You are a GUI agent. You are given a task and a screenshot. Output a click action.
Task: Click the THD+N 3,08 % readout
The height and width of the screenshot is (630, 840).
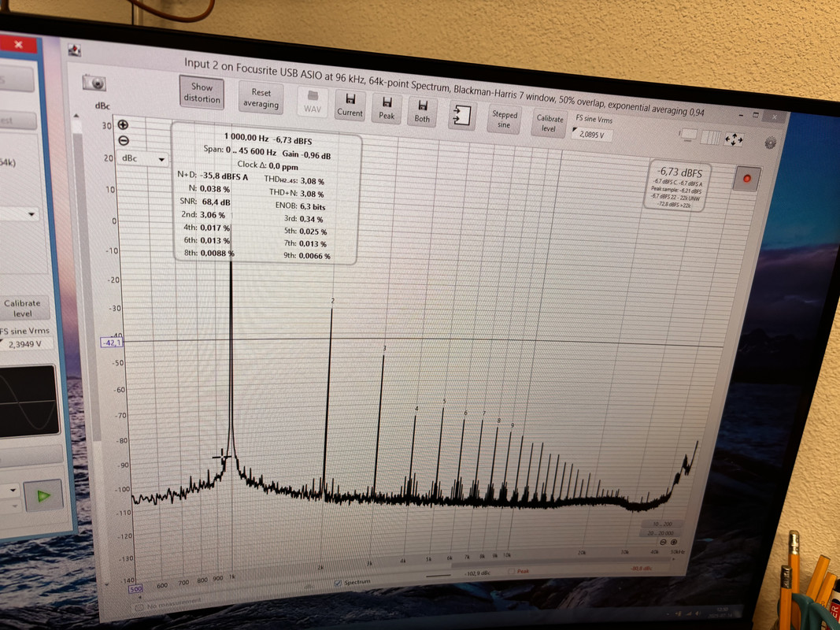point(296,194)
